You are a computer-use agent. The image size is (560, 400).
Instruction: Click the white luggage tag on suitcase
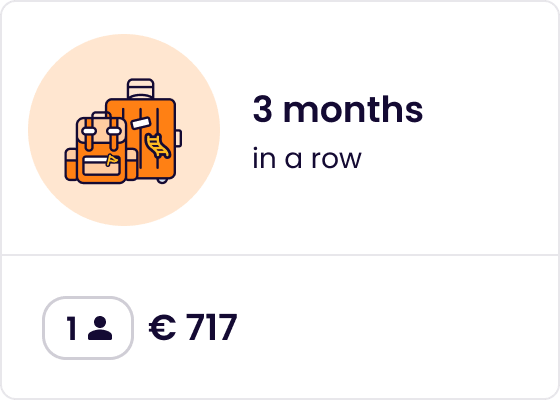(141, 123)
